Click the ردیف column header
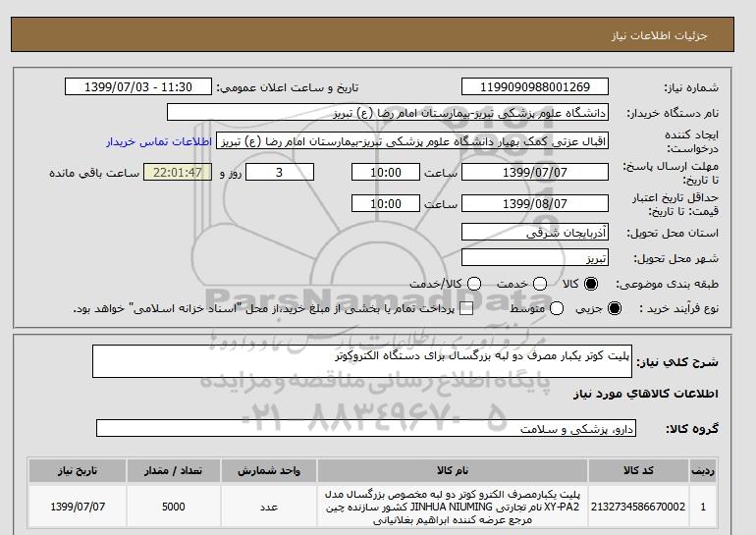Viewport: 756px width, 535px height. click(703, 470)
